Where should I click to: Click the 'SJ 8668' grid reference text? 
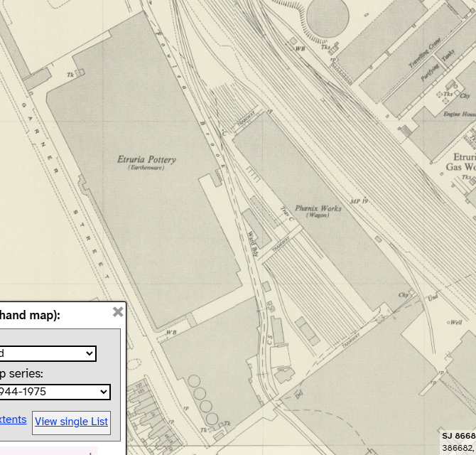(x=459, y=437)
